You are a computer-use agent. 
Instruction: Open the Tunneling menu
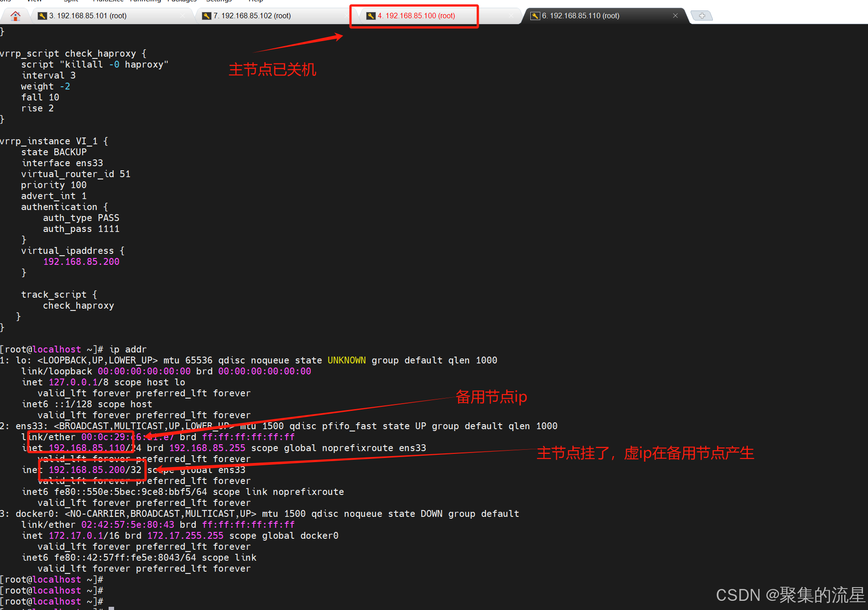point(146,1)
